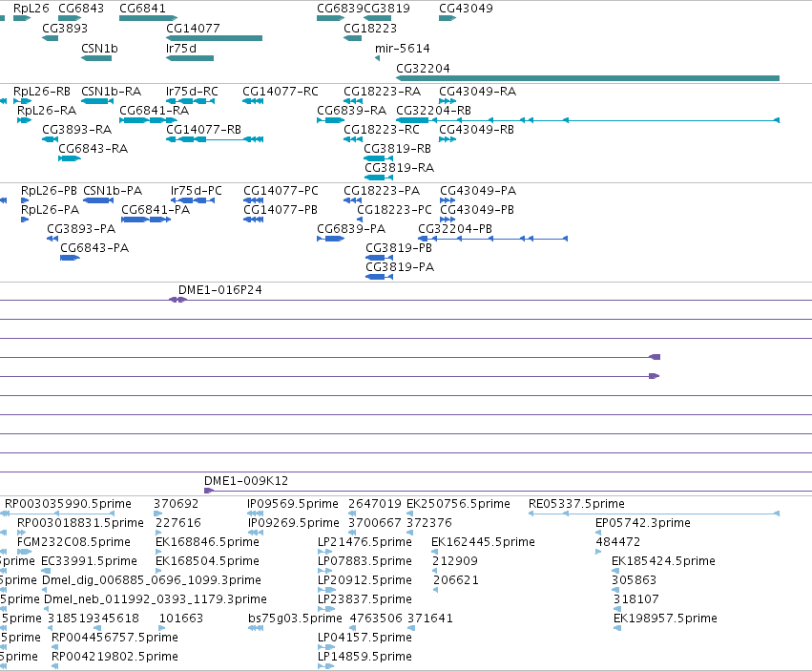Open the bs75g03.5prime EST label
Image resolution: width=812 pixels, height=671 pixels.
tap(295, 619)
